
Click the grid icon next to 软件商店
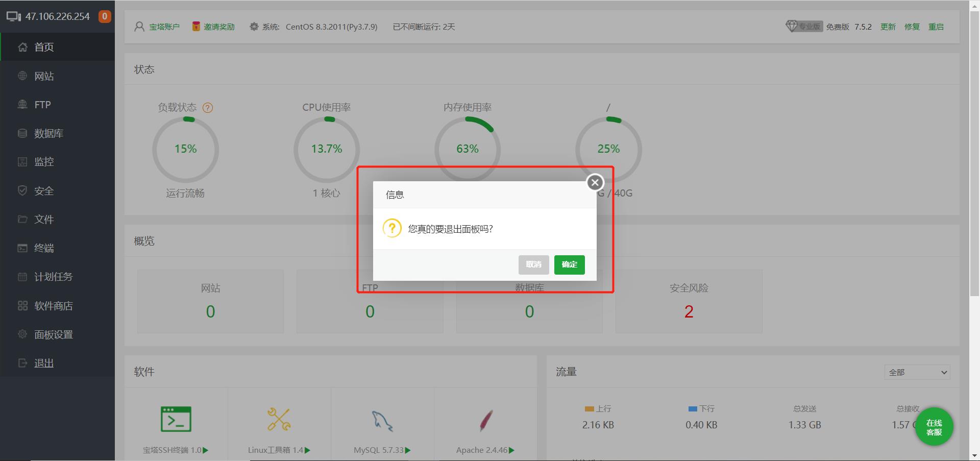click(22, 306)
